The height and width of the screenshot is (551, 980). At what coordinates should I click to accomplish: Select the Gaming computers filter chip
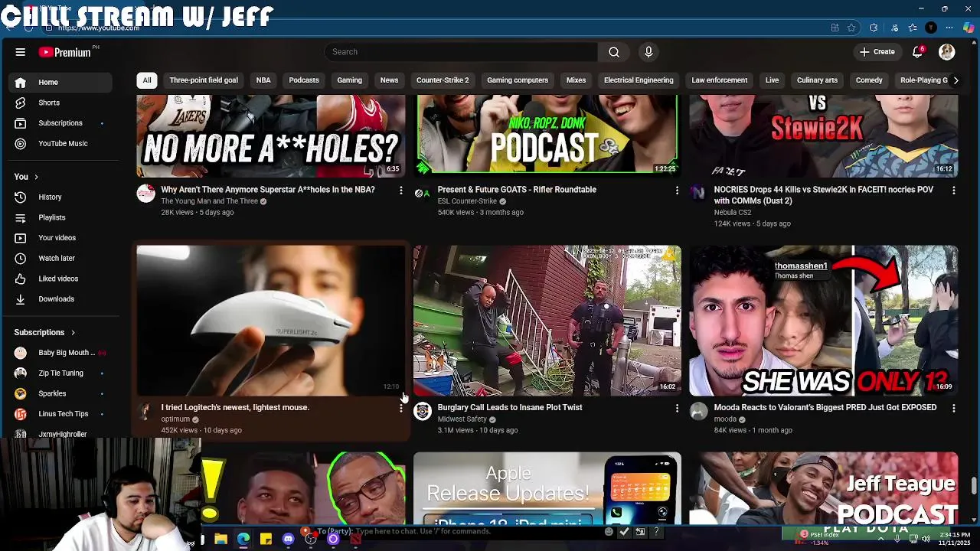518,80
